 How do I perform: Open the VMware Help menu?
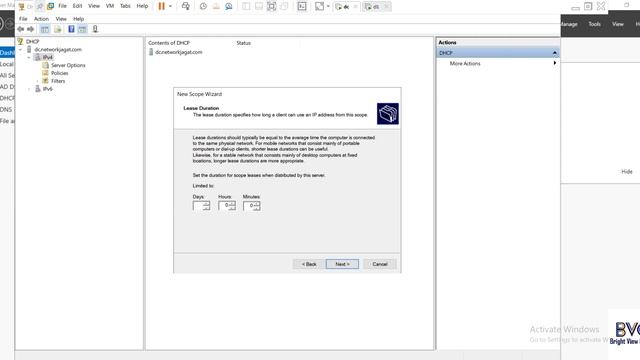click(142, 6)
